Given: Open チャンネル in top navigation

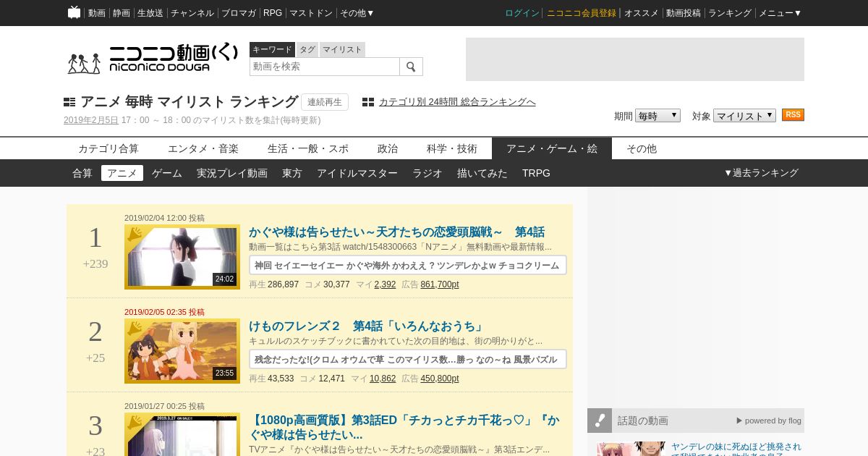Looking at the screenshot, I should (x=192, y=13).
